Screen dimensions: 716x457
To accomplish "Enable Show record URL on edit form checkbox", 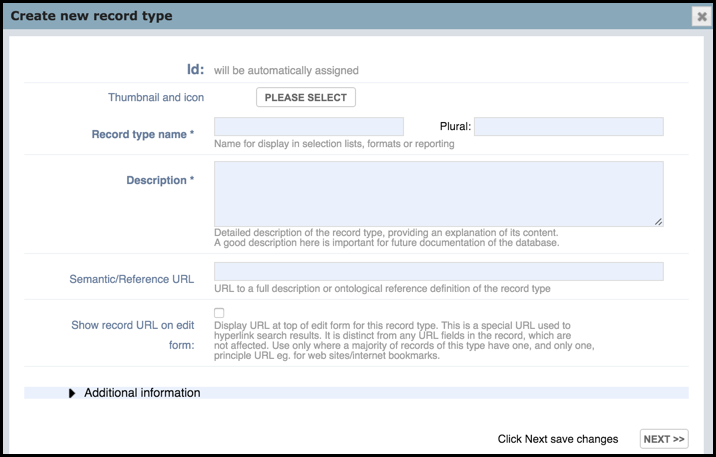I will (219, 313).
